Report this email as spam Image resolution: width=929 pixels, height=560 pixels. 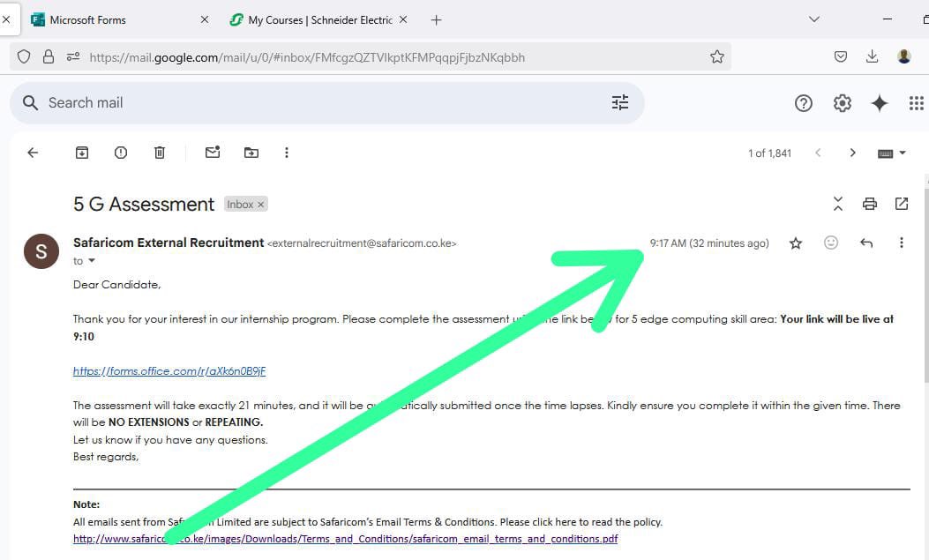[x=120, y=153]
